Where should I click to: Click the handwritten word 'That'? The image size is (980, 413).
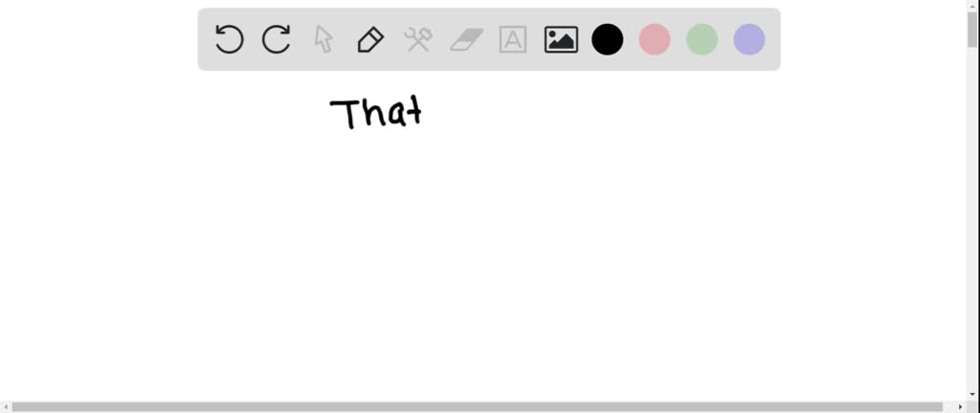pos(376,113)
